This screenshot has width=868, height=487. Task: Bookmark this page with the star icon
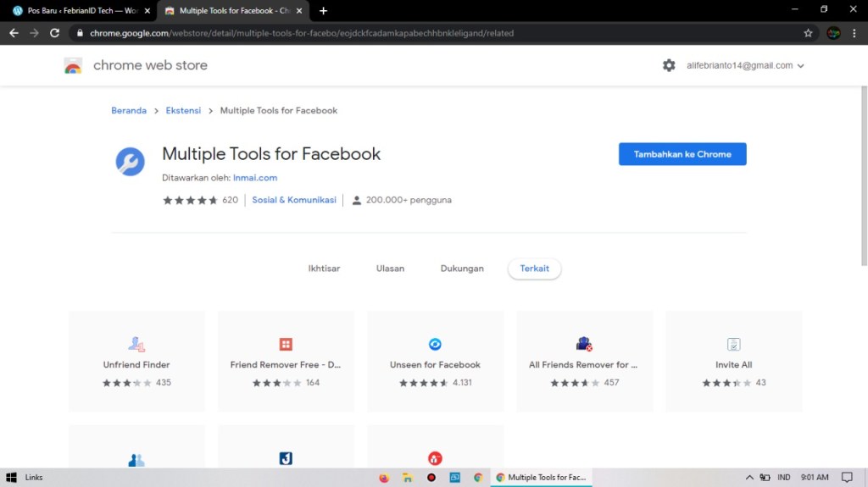pyautogui.click(x=808, y=33)
